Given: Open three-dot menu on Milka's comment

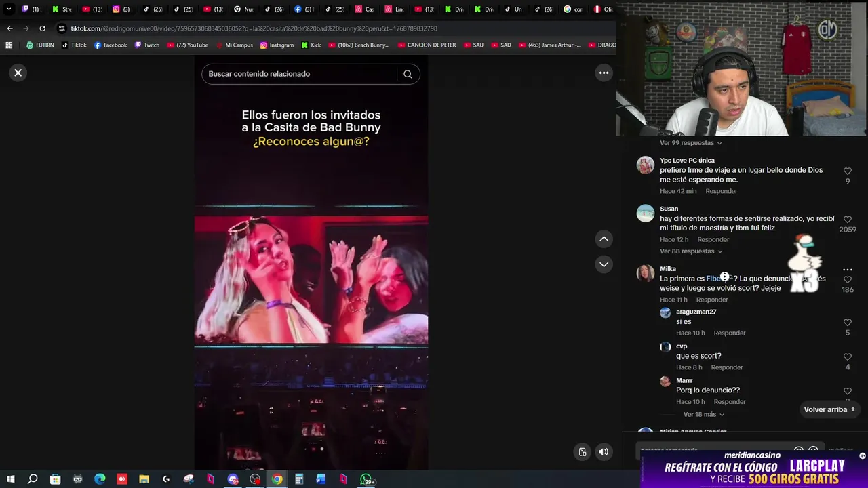Looking at the screenshot, I should tap(847, 270).
